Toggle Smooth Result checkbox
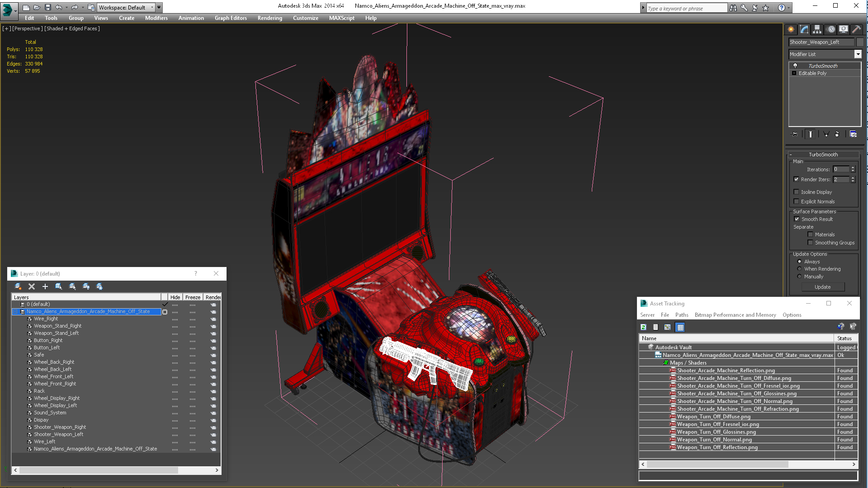 coord(797,219)
